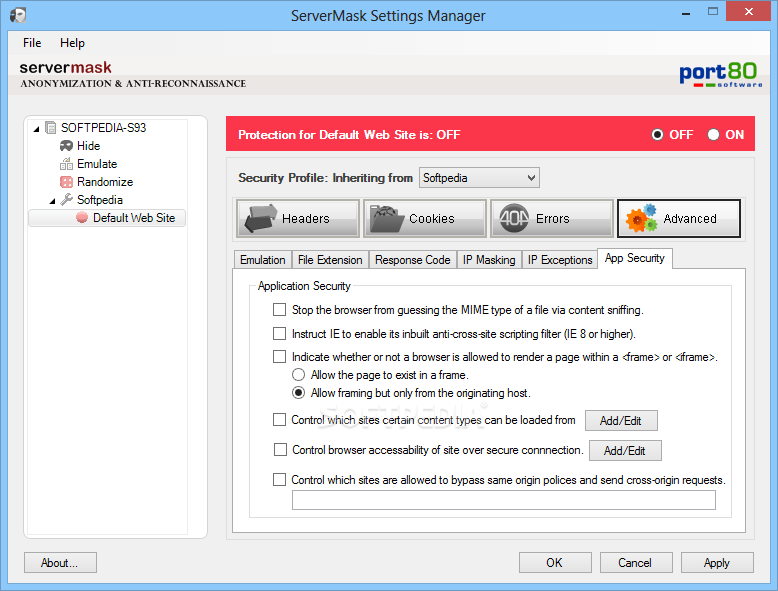
Task: Collapse the Softpedia profile tree node
Action: click(x=52, y=201)
